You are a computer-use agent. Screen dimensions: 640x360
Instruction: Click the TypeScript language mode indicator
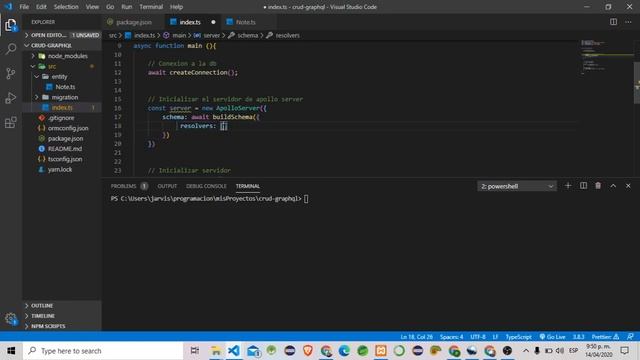[518, 337]
